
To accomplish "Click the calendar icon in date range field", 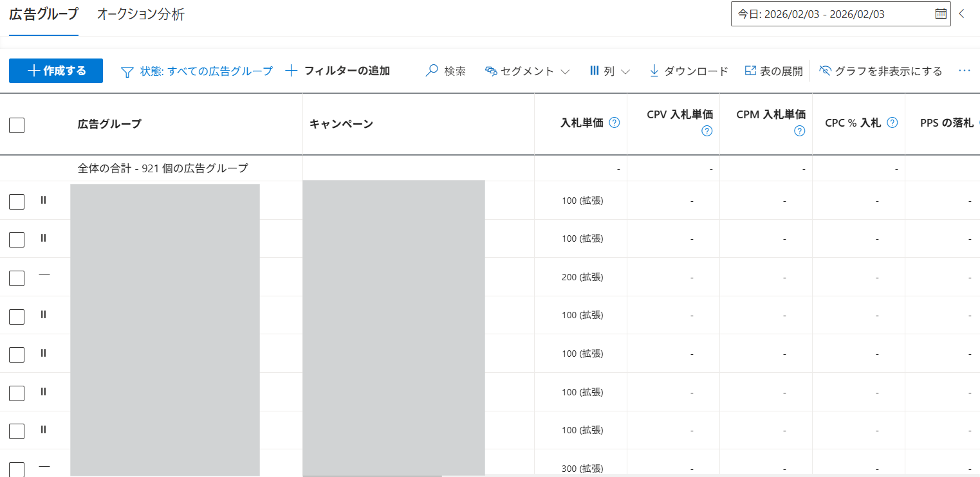I will pos(940,14).
